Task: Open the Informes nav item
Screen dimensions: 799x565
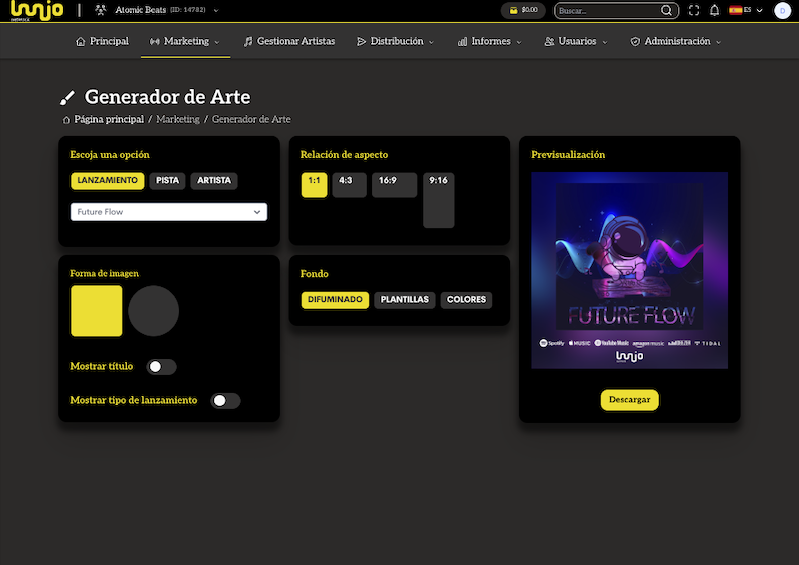Action: pyautogui.click(x=490, y=41)
